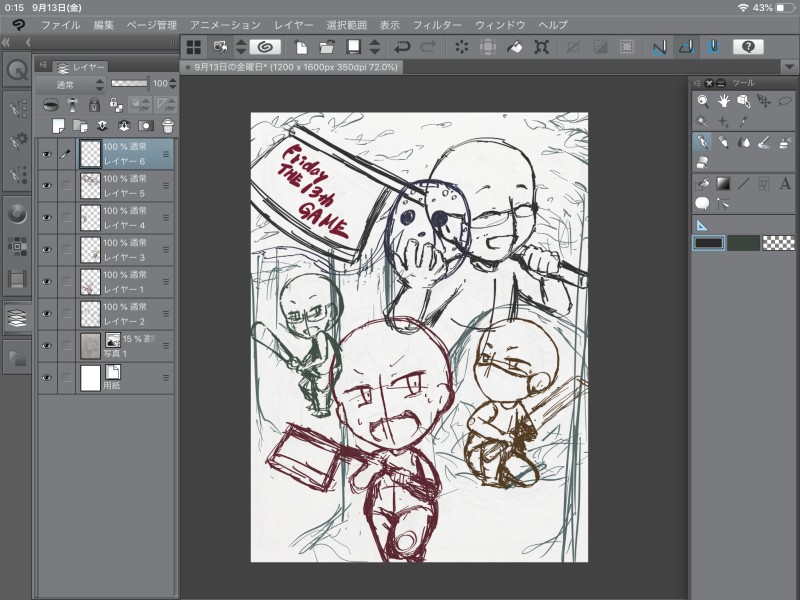Select the Pencil tool
The height and width of the screenshot is (600, 800).
tap(723, 142)
